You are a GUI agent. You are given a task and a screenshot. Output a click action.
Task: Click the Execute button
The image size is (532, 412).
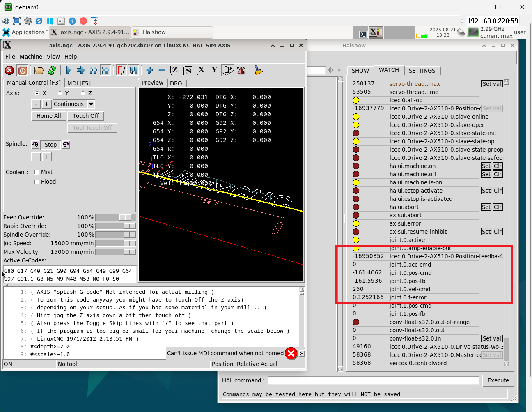498,380
